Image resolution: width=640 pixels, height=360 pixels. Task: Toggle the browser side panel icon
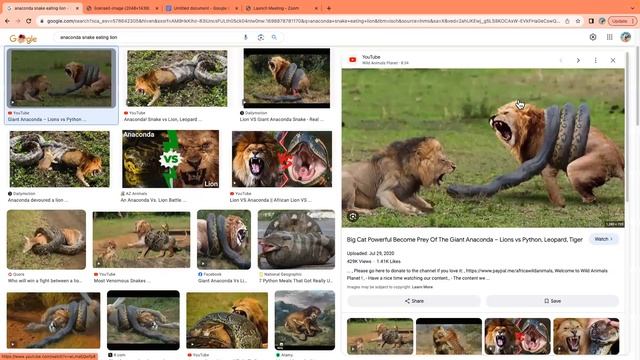591,21
